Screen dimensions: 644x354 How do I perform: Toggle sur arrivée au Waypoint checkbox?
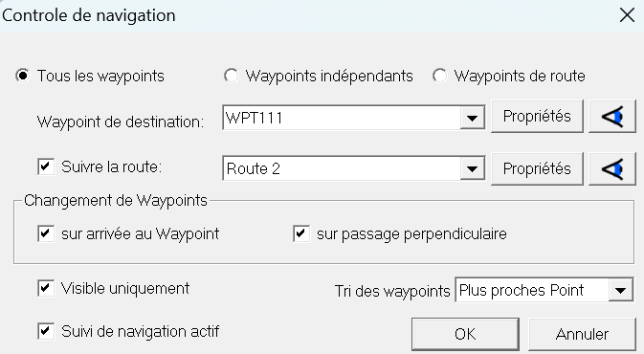point(46,233)
